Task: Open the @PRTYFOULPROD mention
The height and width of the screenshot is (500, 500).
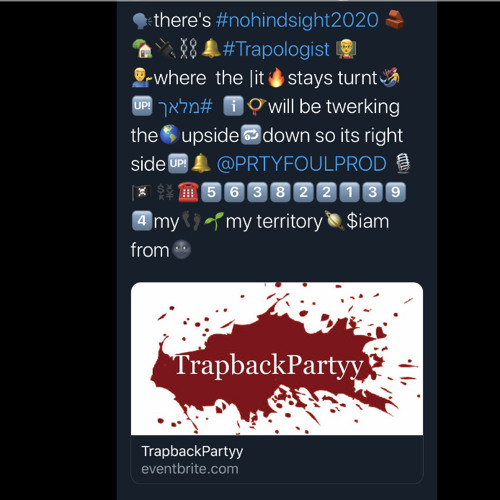Action: coord(302,164)
